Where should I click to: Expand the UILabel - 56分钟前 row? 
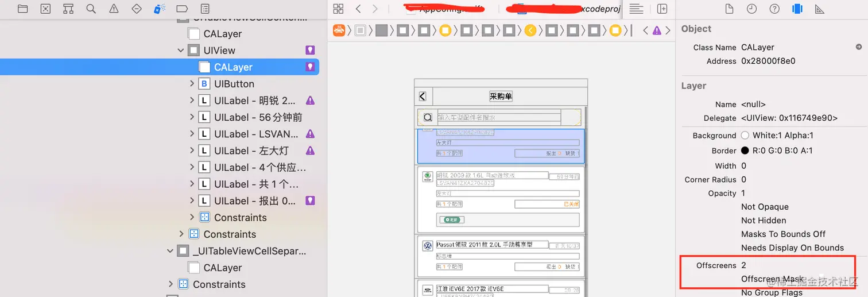click(x=192, y=117)
